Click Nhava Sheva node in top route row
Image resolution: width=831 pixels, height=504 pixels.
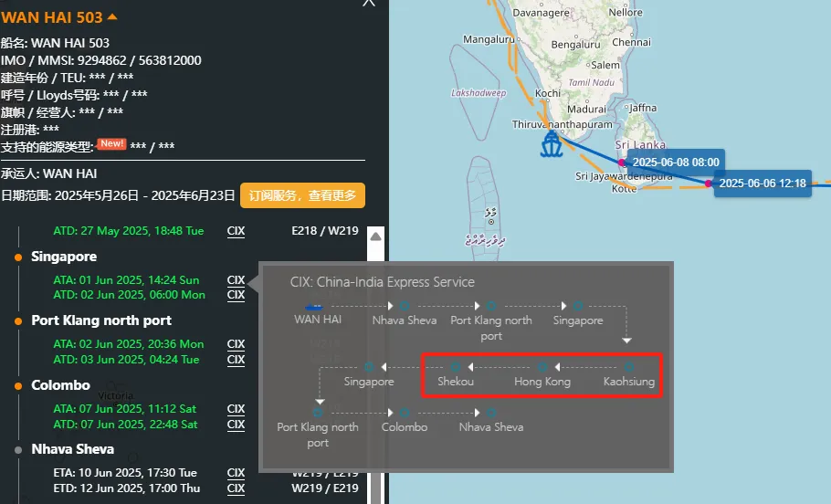tap(405, 306)
